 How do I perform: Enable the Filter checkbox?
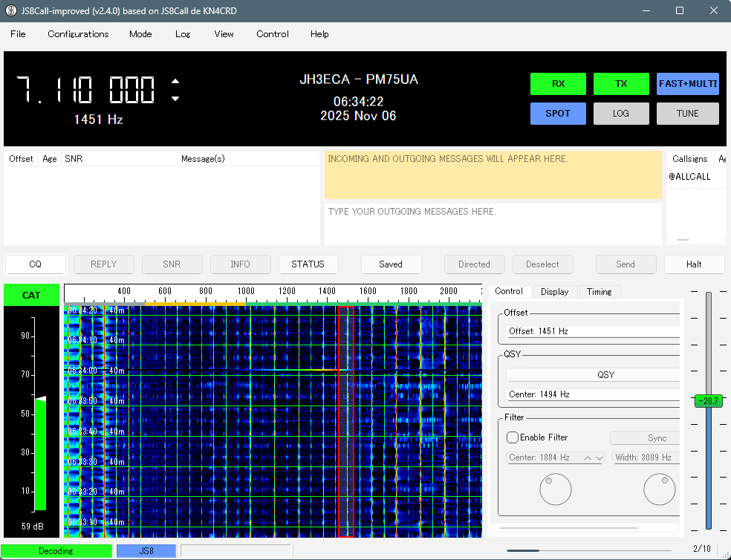[x=513, y=437]
